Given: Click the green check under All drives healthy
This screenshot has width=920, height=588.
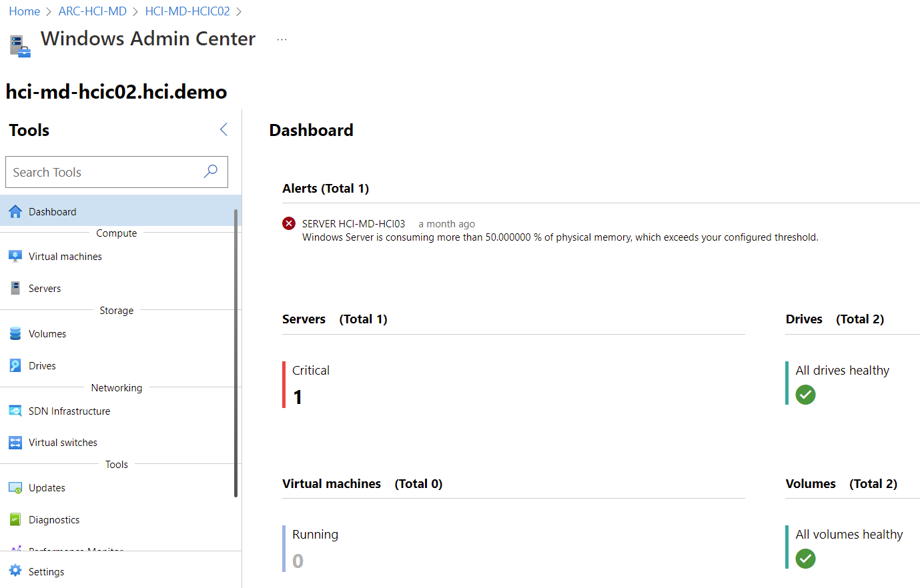Looking at the screenshot, I should 806,395.
